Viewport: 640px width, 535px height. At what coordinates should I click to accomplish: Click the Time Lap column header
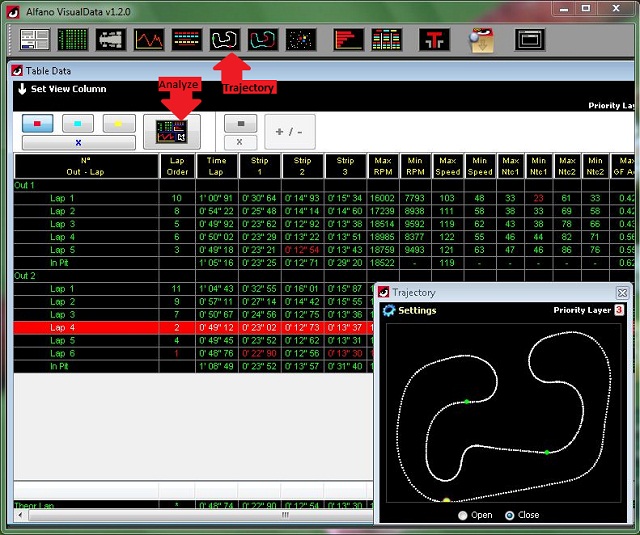coord(216,166)
